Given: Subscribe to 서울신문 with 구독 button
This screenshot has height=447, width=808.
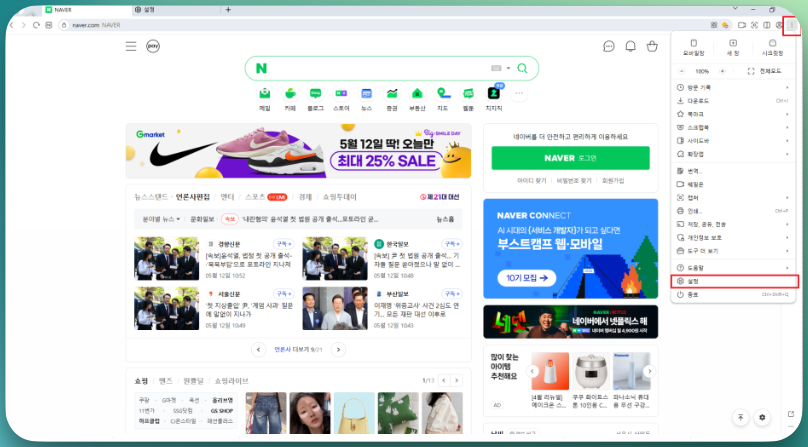Looking at the screenshot, I should pyautogui.click(x=284, y=294).
